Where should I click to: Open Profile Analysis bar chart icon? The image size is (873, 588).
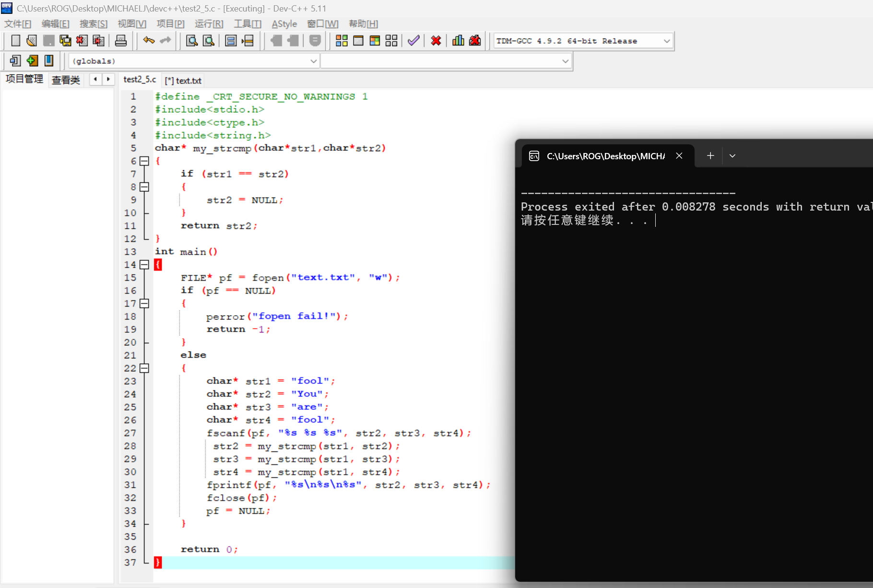458,41
